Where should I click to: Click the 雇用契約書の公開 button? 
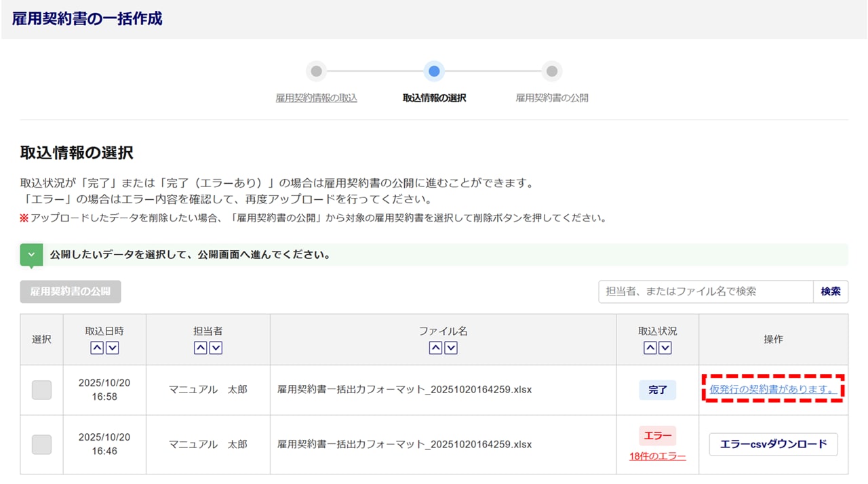coord(71,291)
